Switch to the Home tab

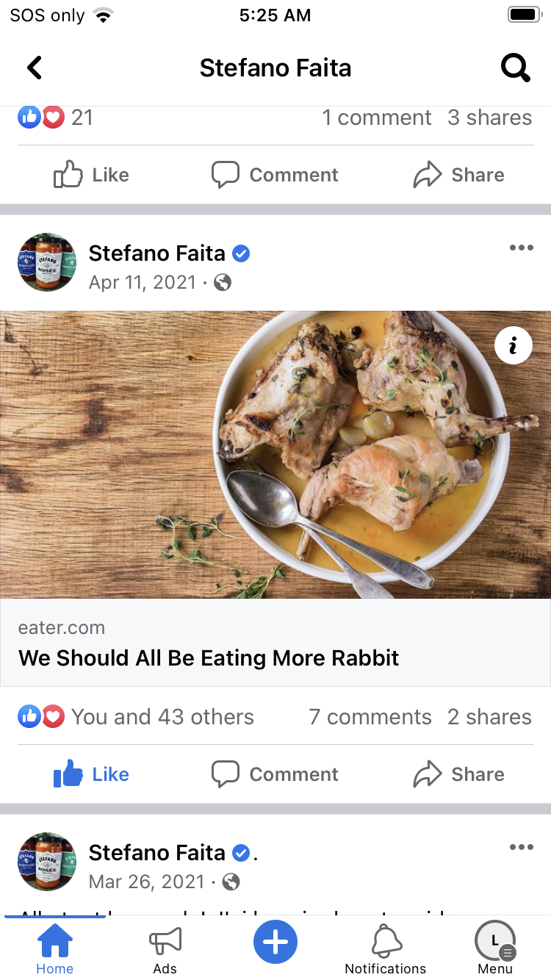pyautogui.click(x=55, y=948)
